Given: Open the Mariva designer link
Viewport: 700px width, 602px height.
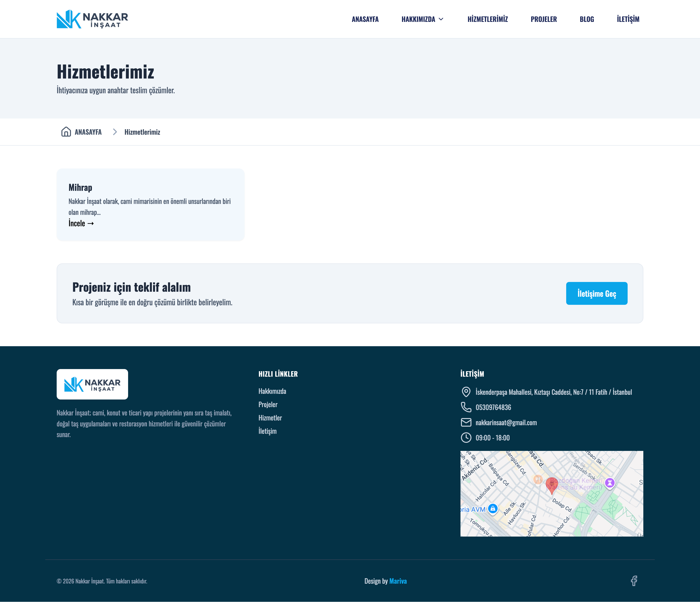Looking at the screenshot, I should [x=398, y=581].
